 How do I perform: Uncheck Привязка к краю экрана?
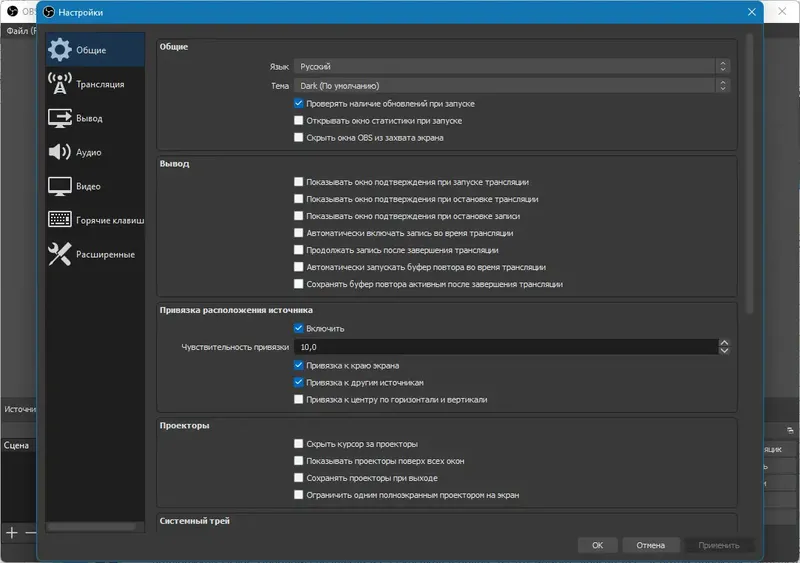click(298, 365)
